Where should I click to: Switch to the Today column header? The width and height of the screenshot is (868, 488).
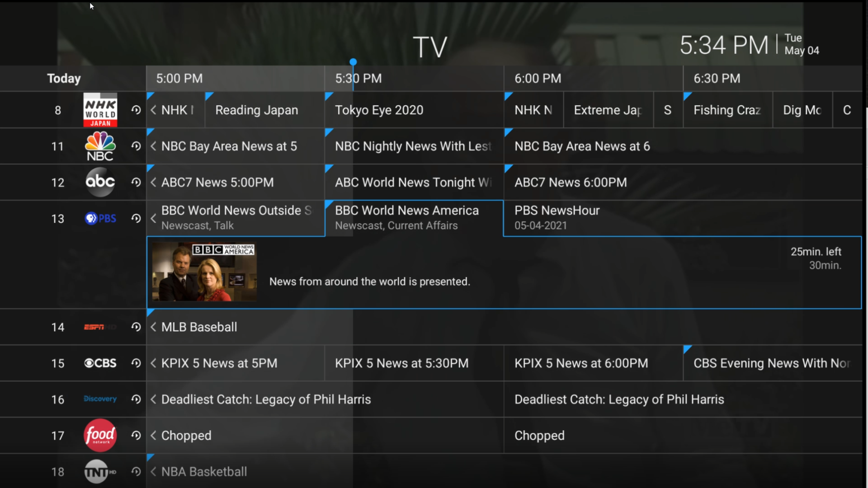click(63, 78)
